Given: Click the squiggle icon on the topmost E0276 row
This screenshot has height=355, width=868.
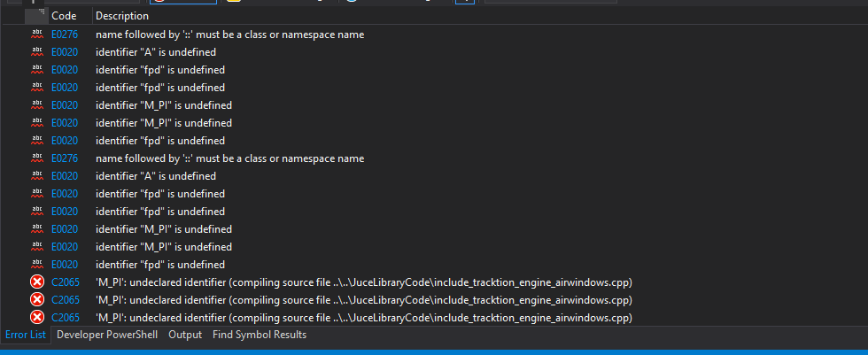Looking at the screenshot, I should click(37, 35).
